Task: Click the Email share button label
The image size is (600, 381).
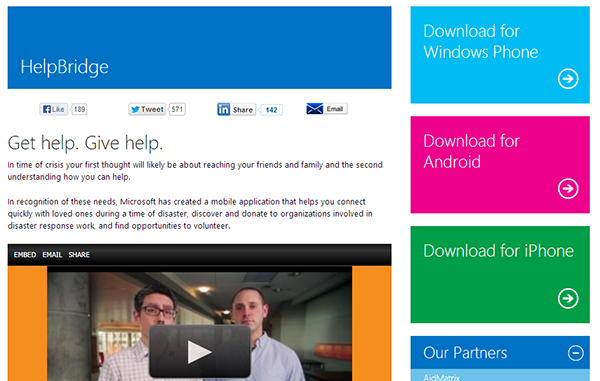Action: pyautogui.click(x=335, y=109)
